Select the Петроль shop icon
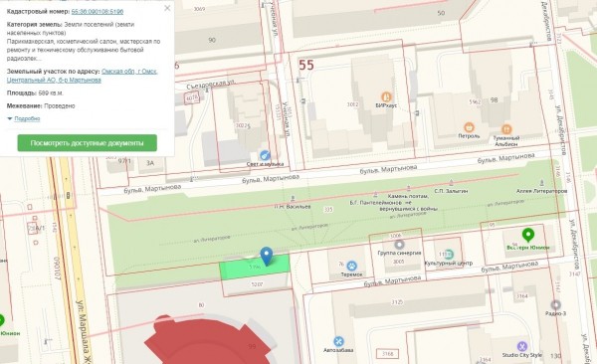 (469, 127)
